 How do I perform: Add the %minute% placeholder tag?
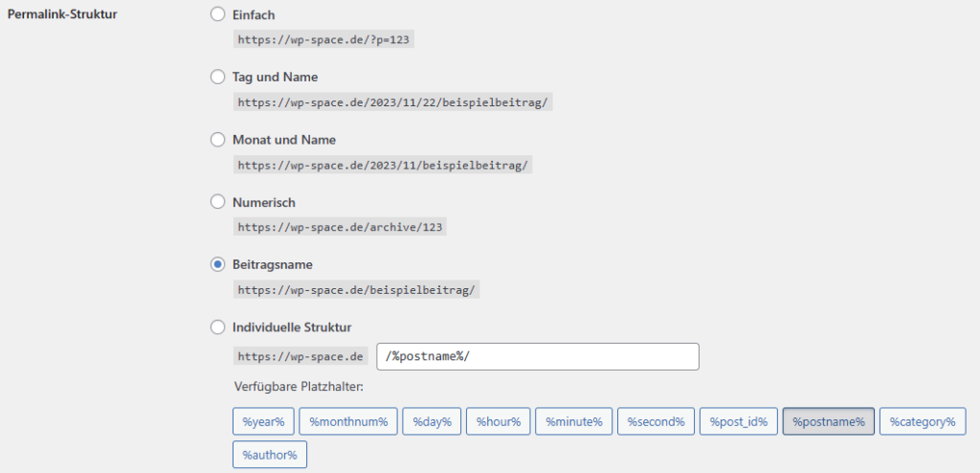pos(574,421)
